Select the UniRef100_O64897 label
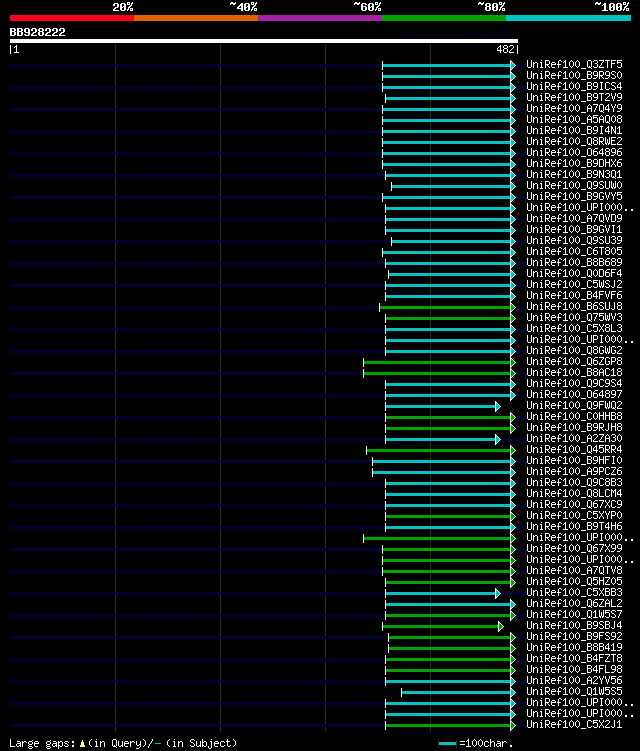The height and width of the screenshot is (751, 640). click(x=574, y=395)
